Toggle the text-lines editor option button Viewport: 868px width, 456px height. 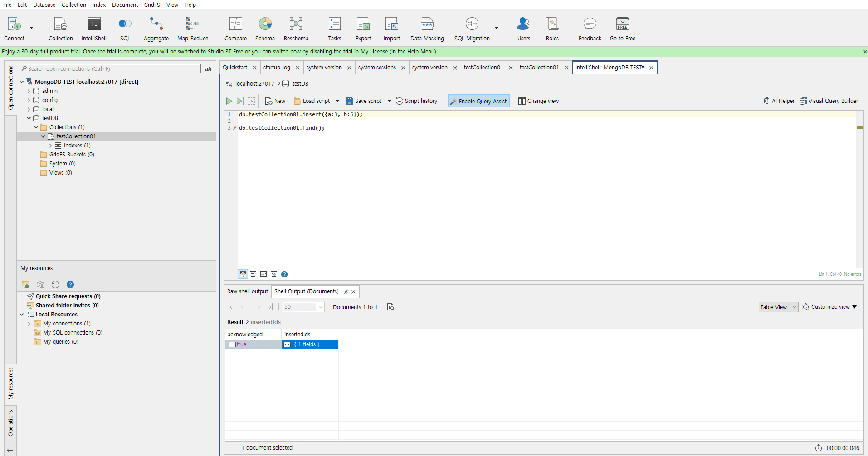point(253,274)
